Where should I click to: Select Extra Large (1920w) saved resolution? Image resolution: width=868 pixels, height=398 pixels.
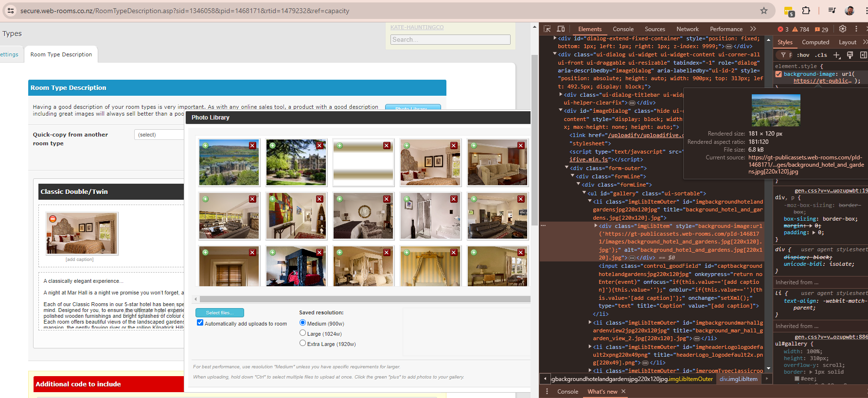[302, 343]
